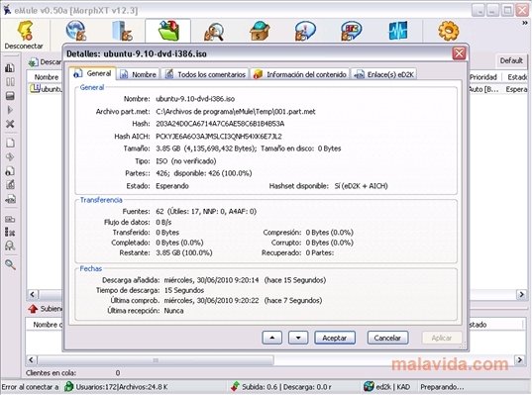
Task: Click uploads list scrollbar left arrow
Action: pos(32,359)
